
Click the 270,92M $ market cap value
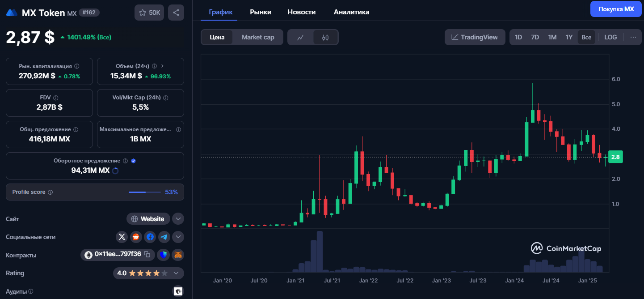(37, 76)
